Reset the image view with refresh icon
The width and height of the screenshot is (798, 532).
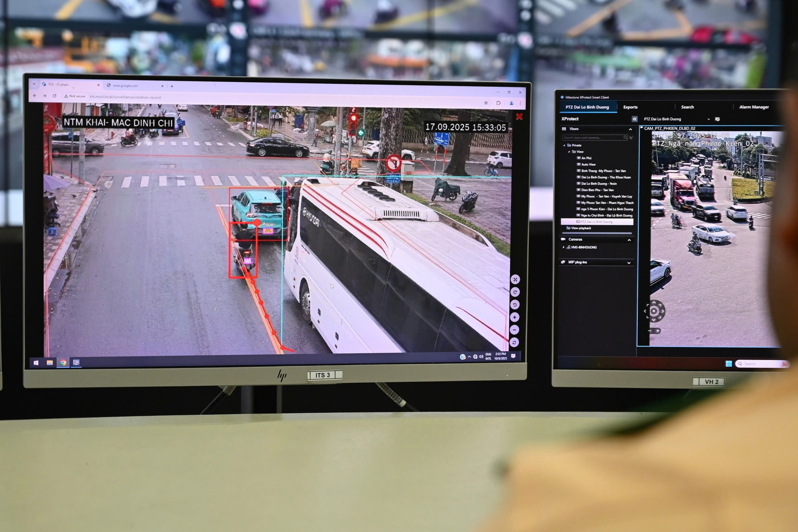point(514,343)
